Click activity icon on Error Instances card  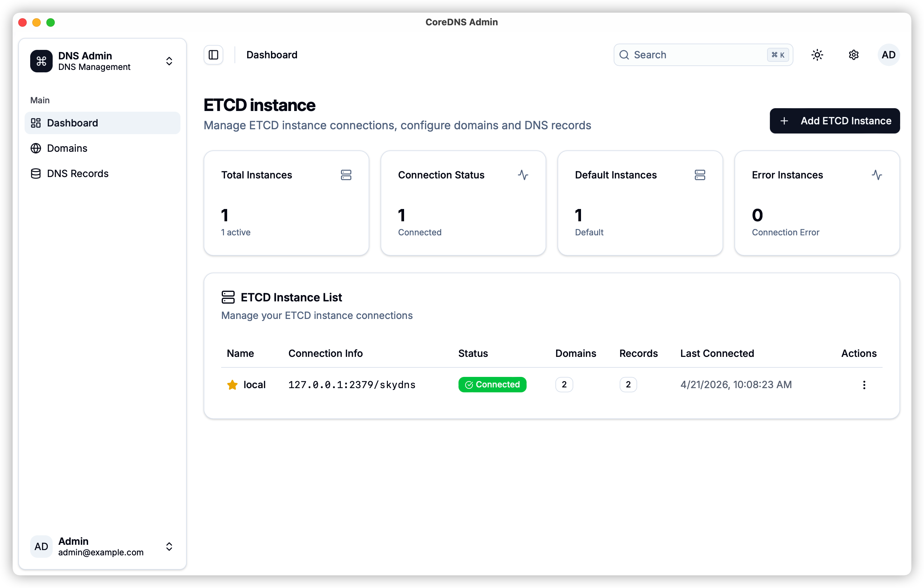(x=876, y=175)
